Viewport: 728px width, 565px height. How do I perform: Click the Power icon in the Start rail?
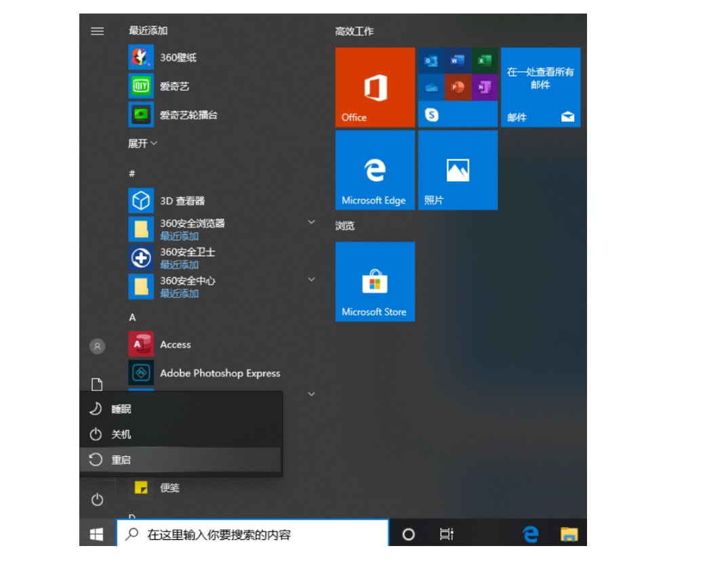tap(97, 499)
